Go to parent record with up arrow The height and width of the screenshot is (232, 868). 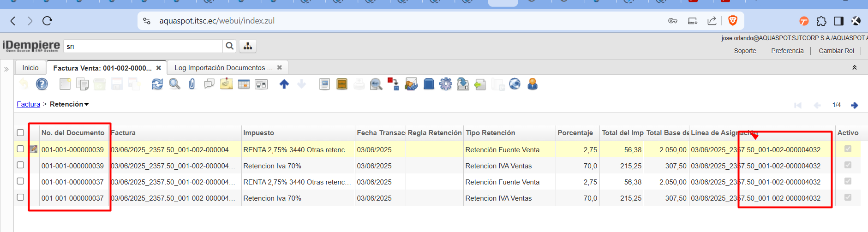click(284, 84)
